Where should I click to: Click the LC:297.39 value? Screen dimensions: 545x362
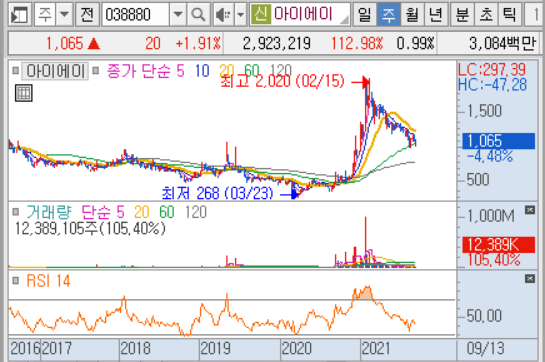[492, 70]
